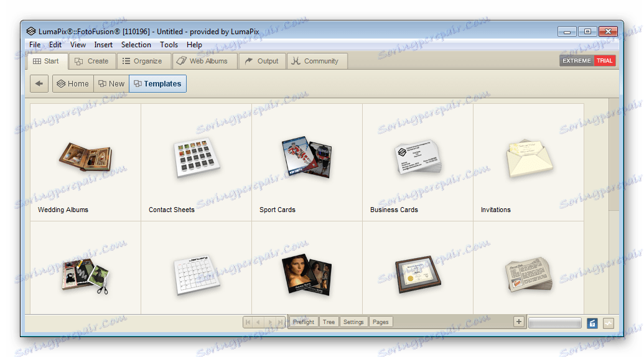
Task: Switch to the Create tab
Action: click(x=92, y=61)
